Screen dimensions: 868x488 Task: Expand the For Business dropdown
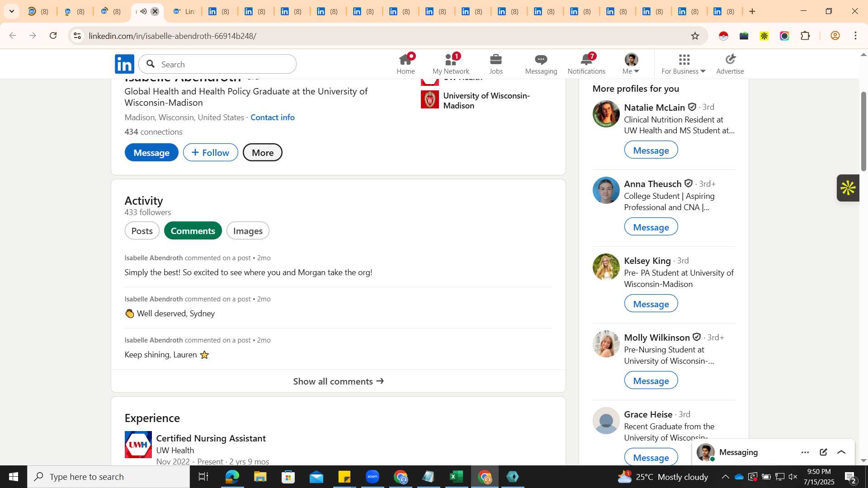683,64
